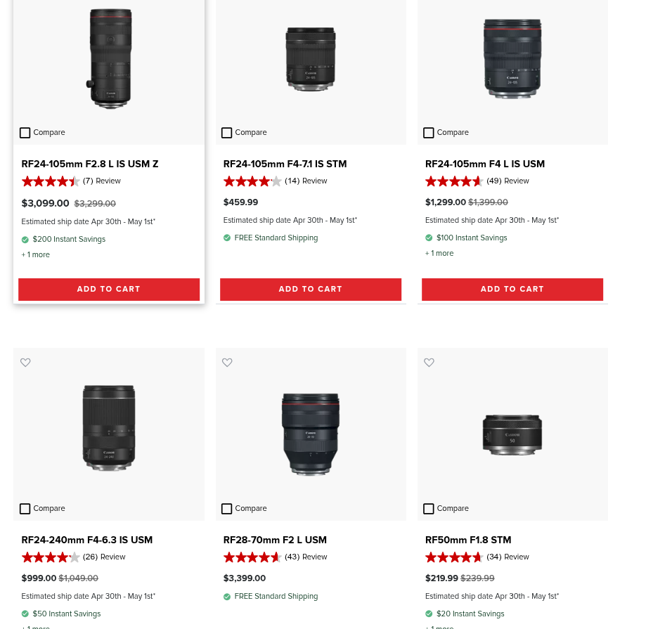Enable Compare for RF24-105mm F4 L IS USM
Screen dimensions: 672x629
pos(429,133)
